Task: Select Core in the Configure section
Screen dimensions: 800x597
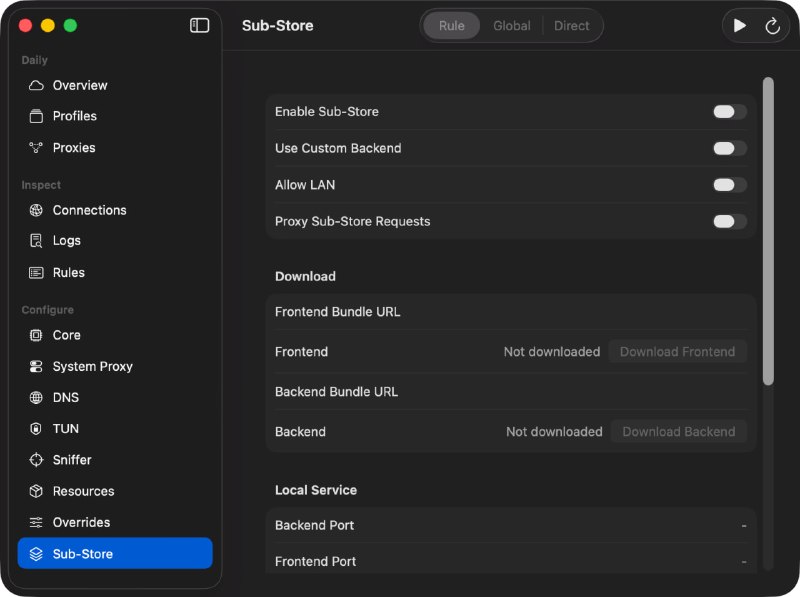Action: click(x=115, y=335)
